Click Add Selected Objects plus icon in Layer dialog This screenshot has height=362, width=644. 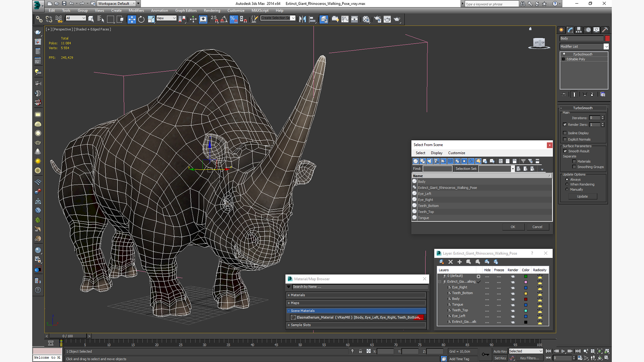460,262
